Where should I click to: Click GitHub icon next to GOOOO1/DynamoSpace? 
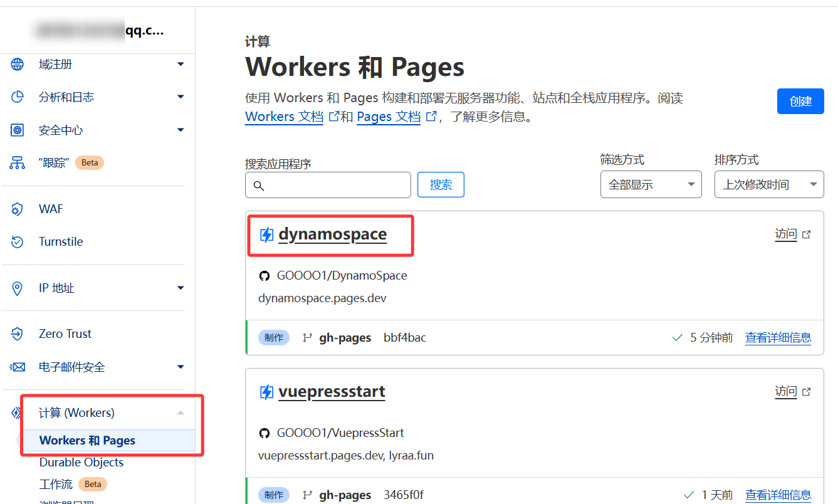[x=264, y=276]
